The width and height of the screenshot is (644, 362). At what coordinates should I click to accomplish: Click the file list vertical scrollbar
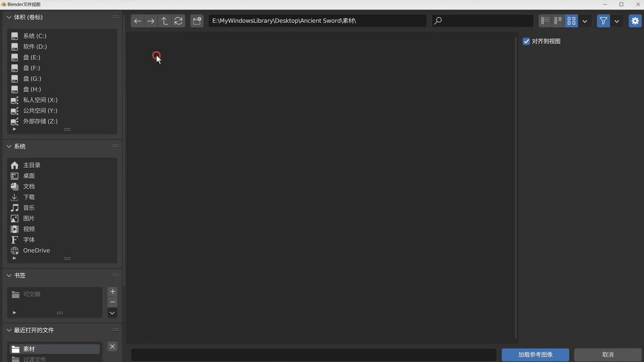tap(516, 188)
